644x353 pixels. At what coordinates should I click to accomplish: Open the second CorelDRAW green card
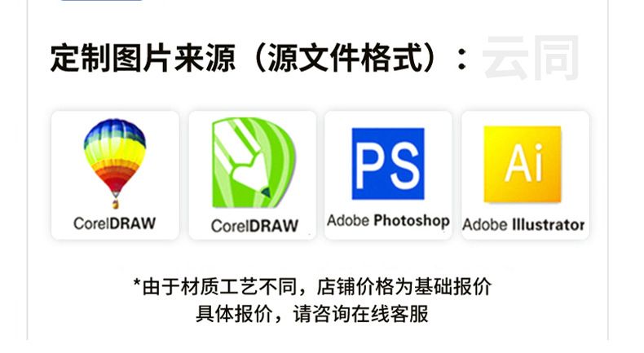click(x=253, y=175)
